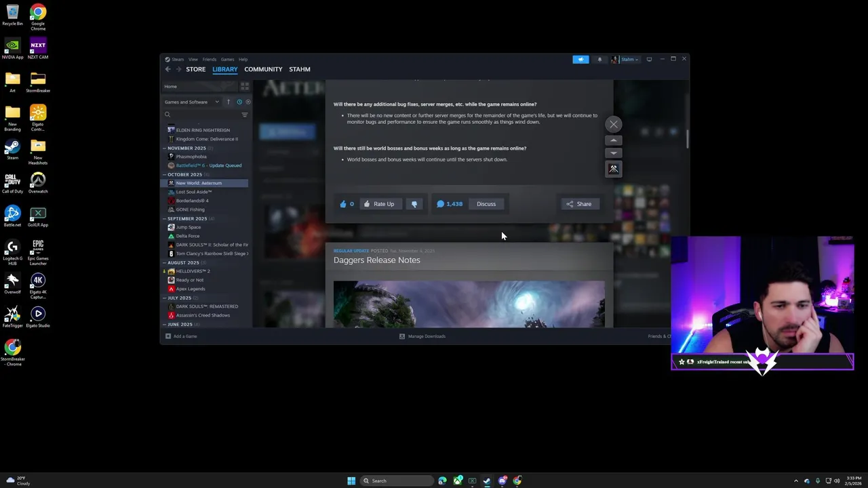Select HELLDIVERS 2 in the game list
The height and width of the screenshot is (488, 868).
tap(193, 271)
